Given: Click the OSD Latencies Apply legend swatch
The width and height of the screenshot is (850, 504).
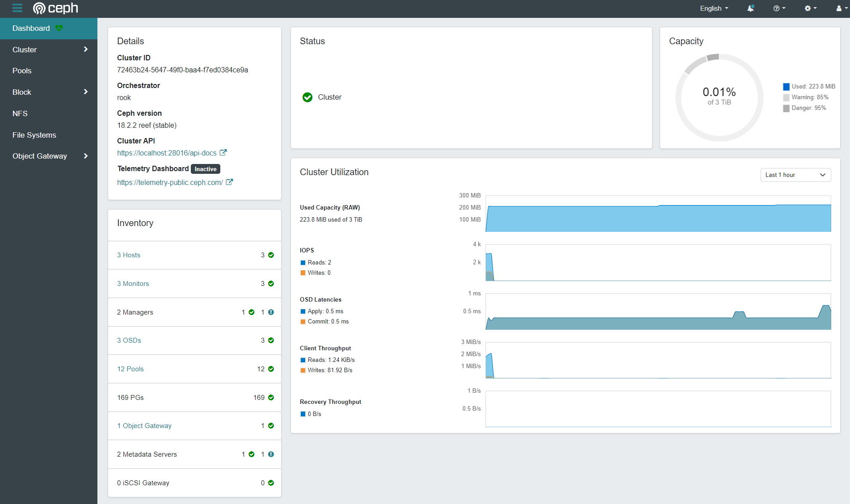Looking at the screenshot, I should (303, 311).
